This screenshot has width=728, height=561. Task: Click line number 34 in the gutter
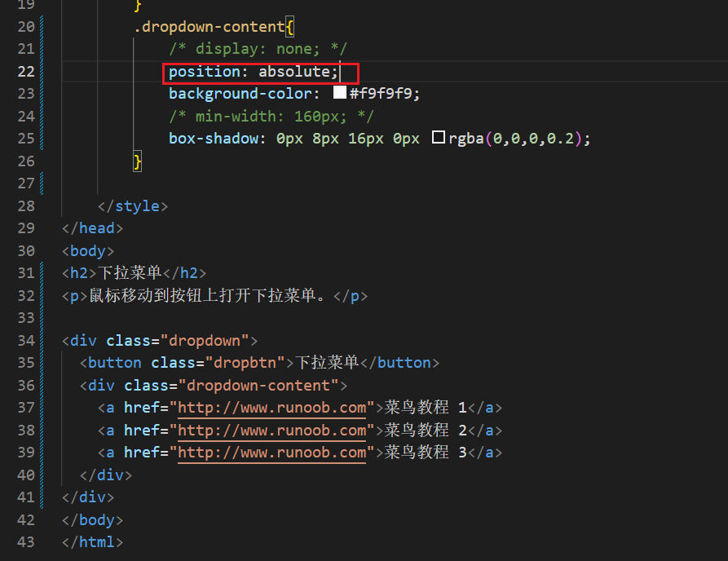coord(26,341)
